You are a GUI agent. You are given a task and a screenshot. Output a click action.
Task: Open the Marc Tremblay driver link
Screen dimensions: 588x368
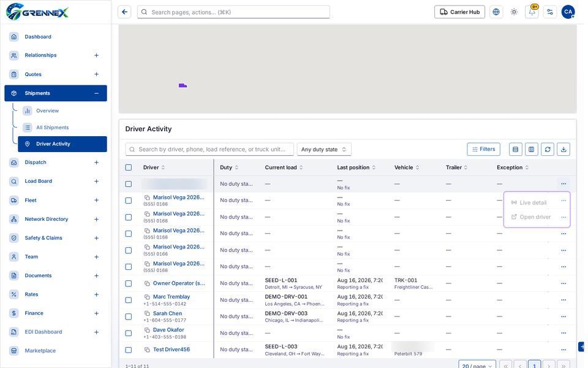point(171,297)
